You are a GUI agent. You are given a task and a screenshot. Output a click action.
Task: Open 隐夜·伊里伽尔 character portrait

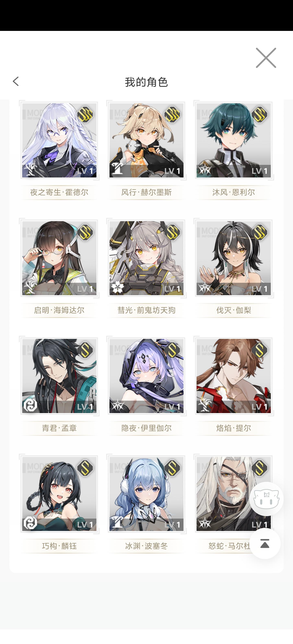146,376
